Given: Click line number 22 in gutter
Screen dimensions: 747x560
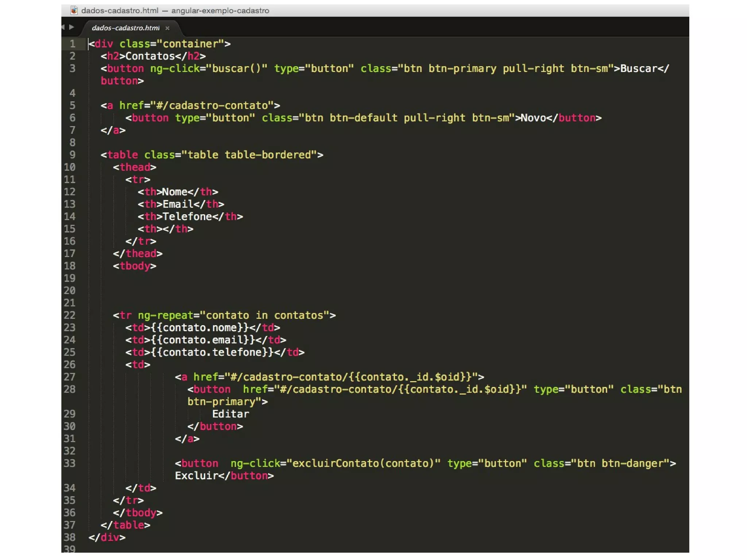Looking at the screenshot, I should coord(69,315).
